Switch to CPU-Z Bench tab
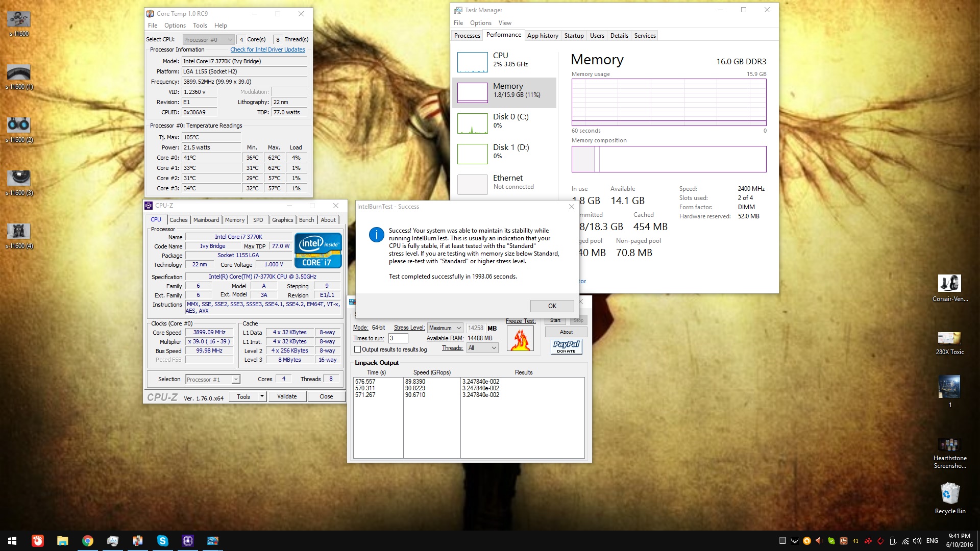 [x=306, y=220]
